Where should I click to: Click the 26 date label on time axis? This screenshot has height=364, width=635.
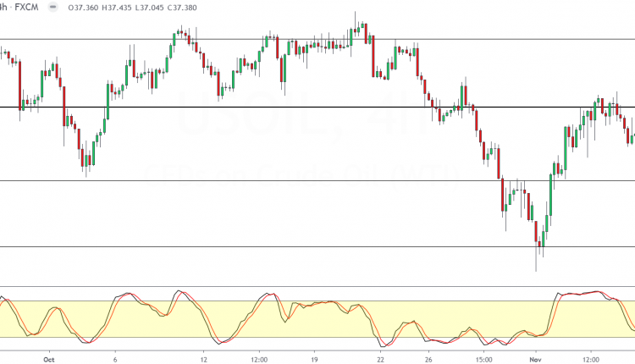click(429, 358)
